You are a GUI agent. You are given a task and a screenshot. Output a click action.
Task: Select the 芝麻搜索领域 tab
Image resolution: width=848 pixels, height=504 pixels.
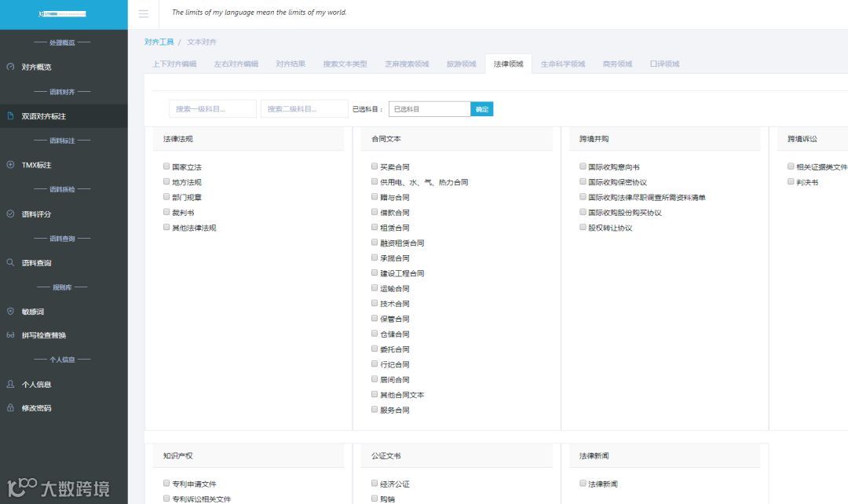tap(407, 64)
